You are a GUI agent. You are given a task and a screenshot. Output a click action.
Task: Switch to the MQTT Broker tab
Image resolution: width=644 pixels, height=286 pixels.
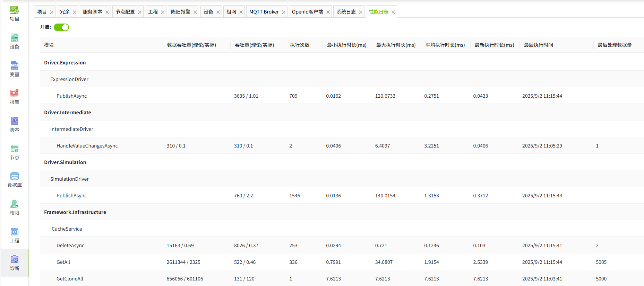(264, 12)
